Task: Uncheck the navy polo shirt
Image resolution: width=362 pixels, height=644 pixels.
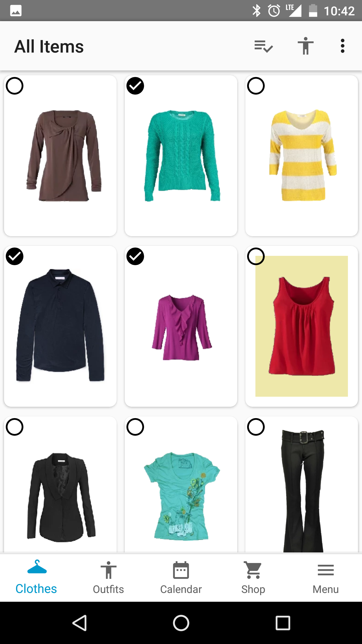Action: [15, 256]
